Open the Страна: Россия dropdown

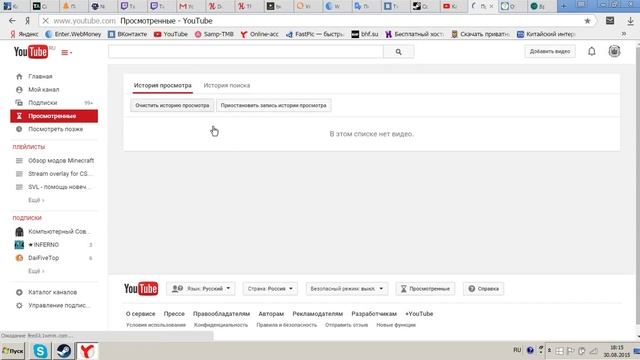(270, 289)
